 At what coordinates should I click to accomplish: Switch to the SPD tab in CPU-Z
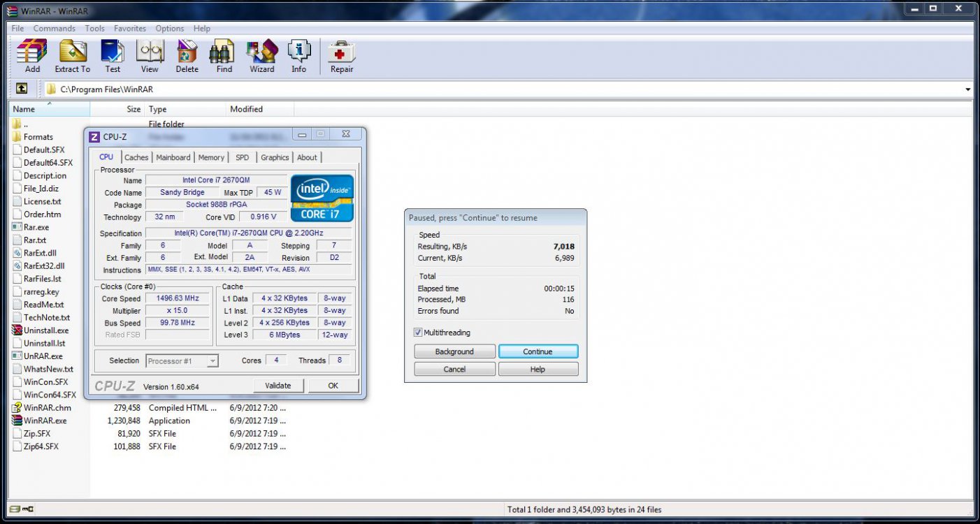coord(243,158)
